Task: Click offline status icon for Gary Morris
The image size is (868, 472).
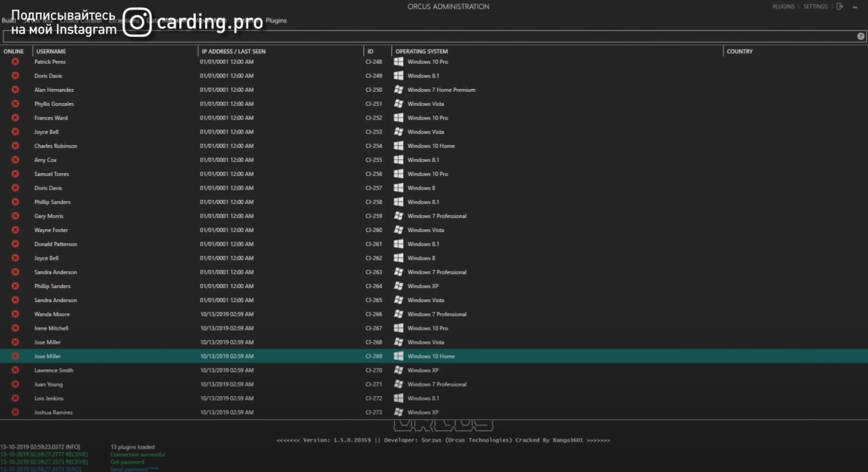Action: (x=15, y=216)
